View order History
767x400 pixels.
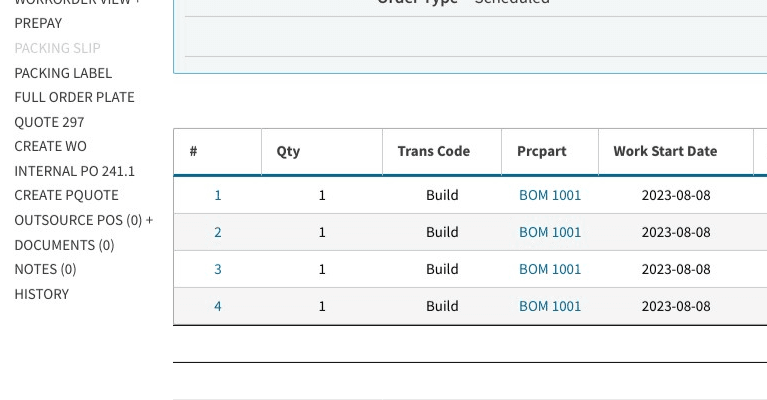[x=41, y=294]
